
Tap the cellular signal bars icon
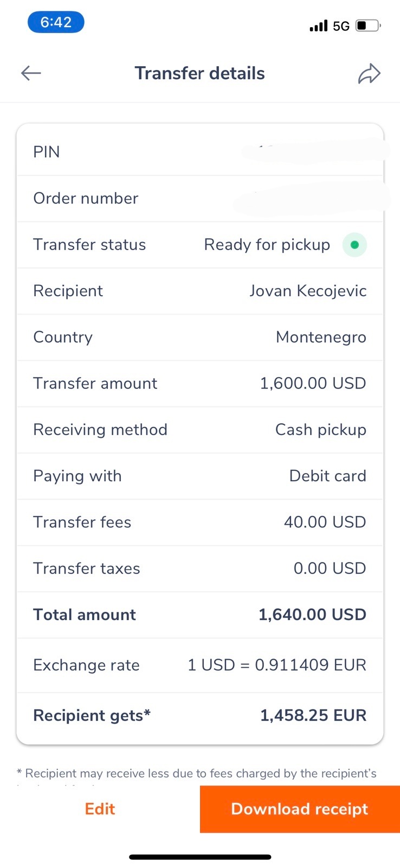pyautogui.click(x=318, y=25)
